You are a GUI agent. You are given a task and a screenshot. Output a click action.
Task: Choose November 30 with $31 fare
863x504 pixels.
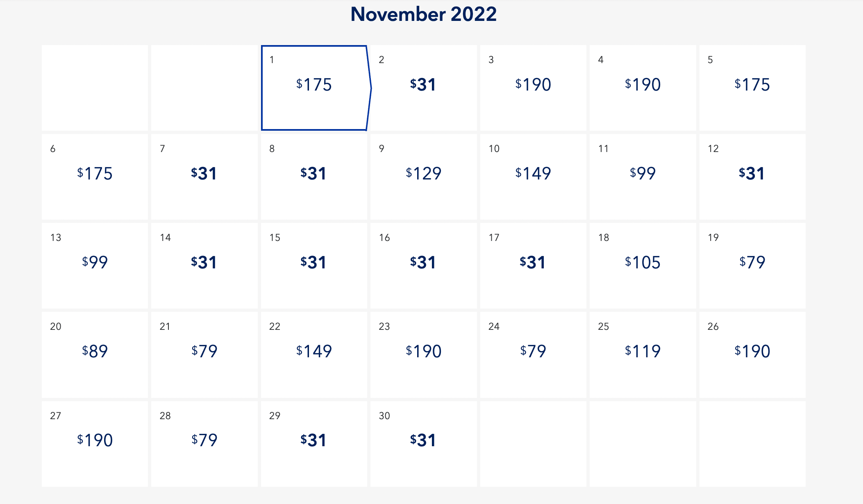click(x=423, y=443)
